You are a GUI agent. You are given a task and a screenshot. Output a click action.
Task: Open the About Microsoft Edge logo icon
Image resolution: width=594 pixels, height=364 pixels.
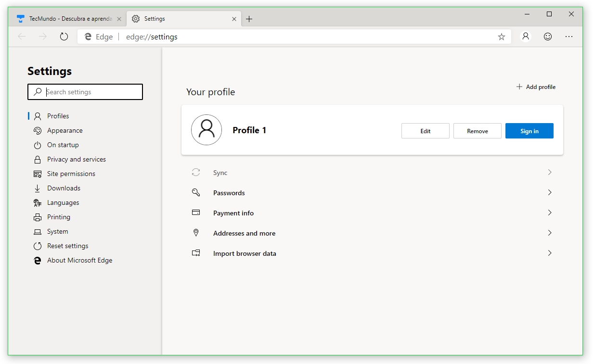[38, 261]
